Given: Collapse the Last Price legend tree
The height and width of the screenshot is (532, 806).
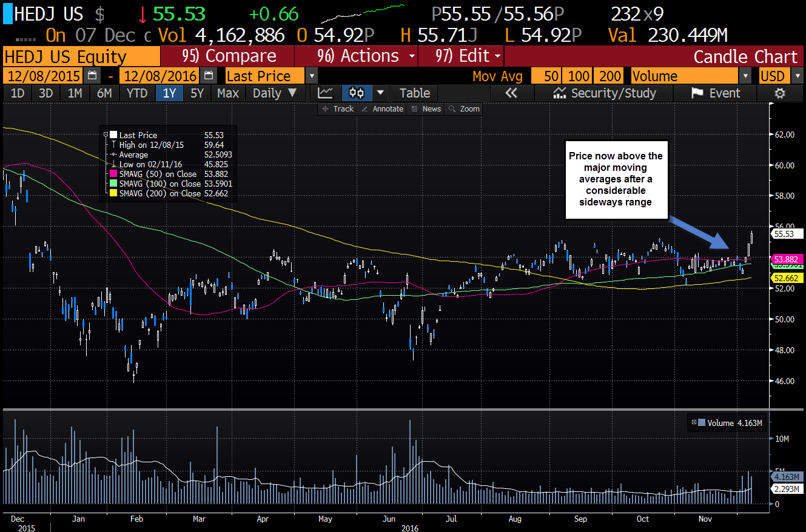Looking at the screenshot, I should point(106,135).
